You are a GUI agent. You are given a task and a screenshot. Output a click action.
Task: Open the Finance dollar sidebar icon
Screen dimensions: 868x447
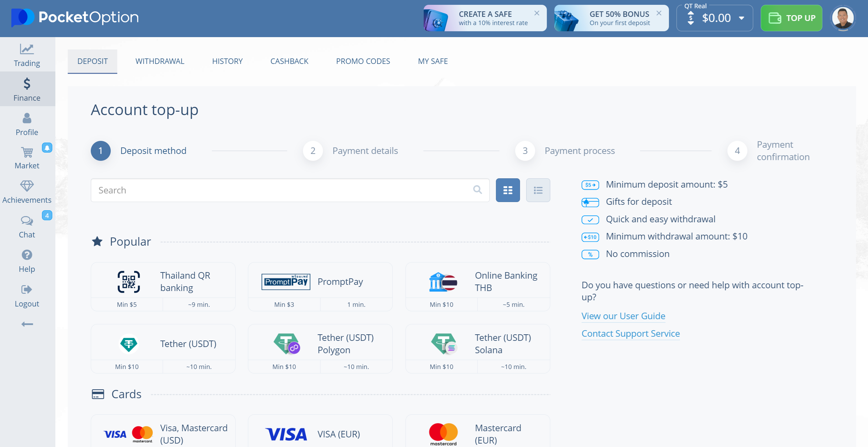coord(27,83)
